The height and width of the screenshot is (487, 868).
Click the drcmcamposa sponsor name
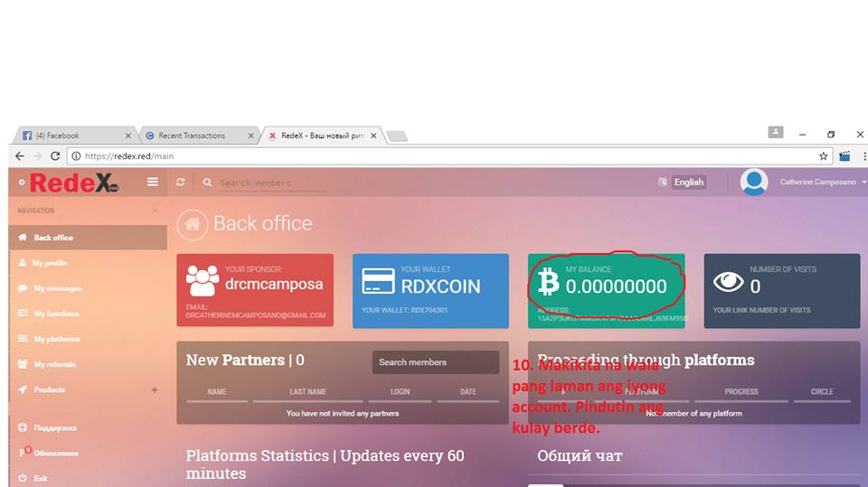274,284
